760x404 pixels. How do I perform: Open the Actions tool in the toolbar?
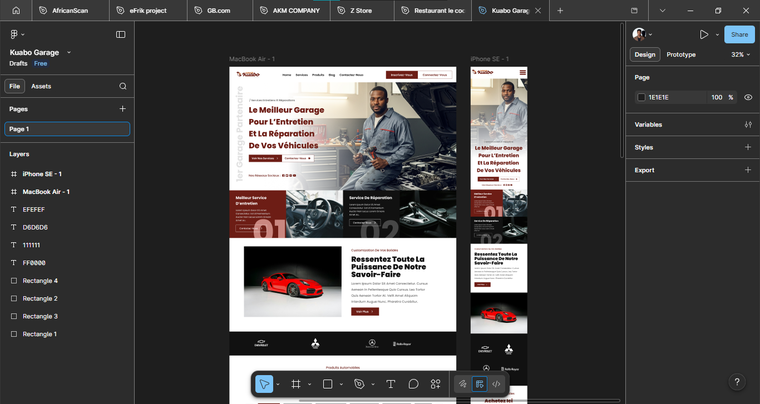tap(435, 384)
